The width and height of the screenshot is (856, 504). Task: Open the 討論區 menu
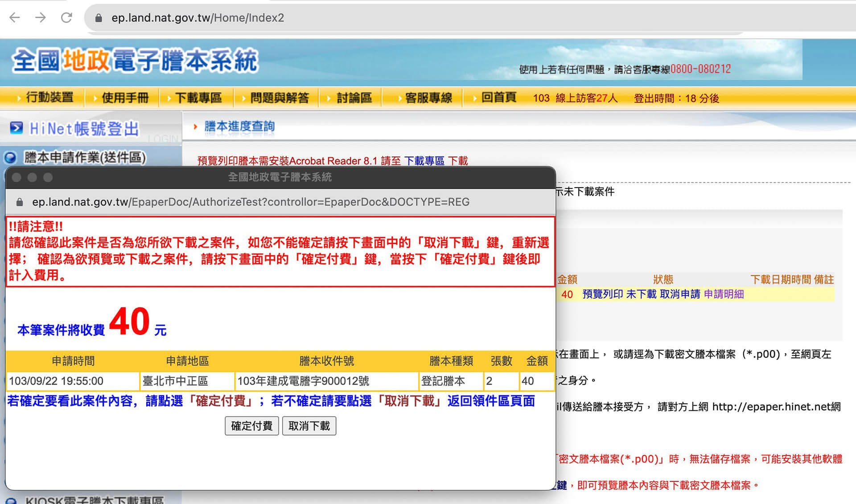354,98
